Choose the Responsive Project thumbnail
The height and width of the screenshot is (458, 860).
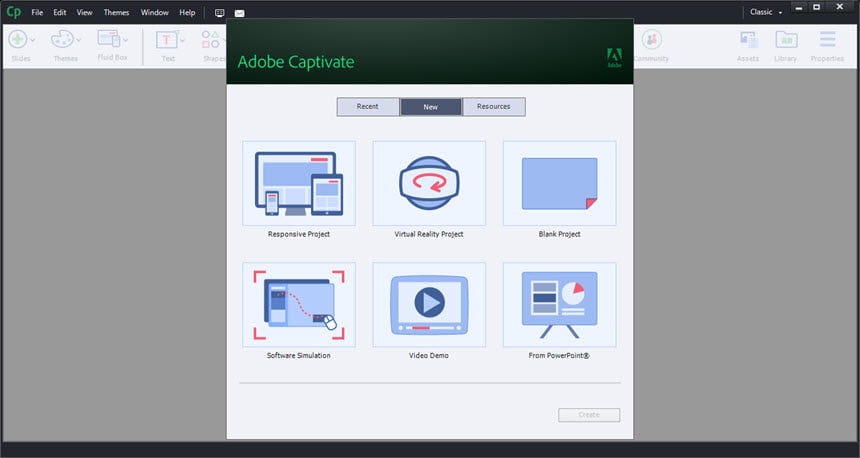click(299, 183)
